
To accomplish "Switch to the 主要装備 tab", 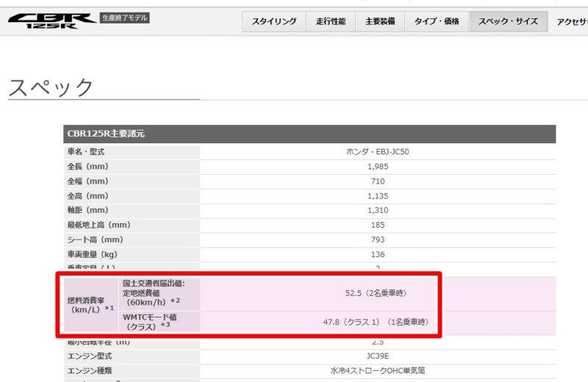I will coord(380,21).
